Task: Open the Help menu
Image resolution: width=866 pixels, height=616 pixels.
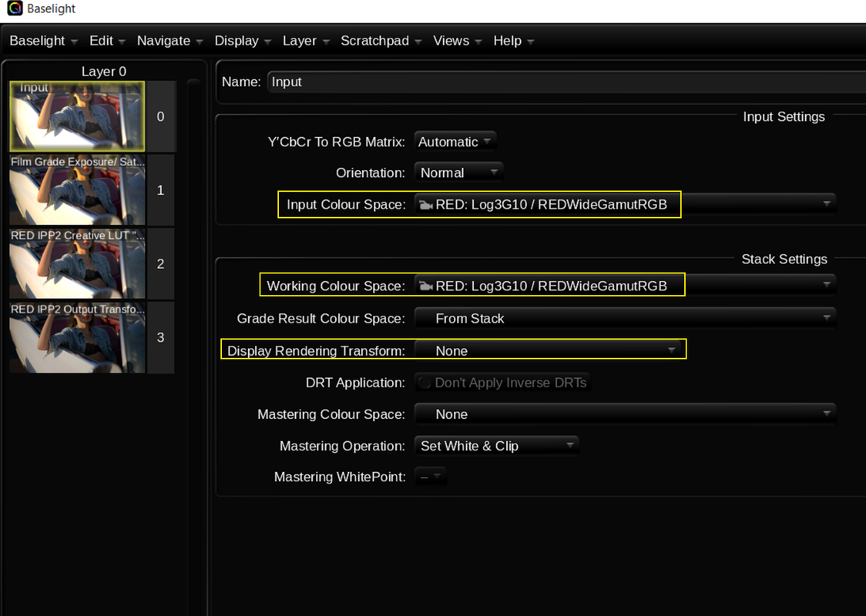Action: click(x=513, y=41)
